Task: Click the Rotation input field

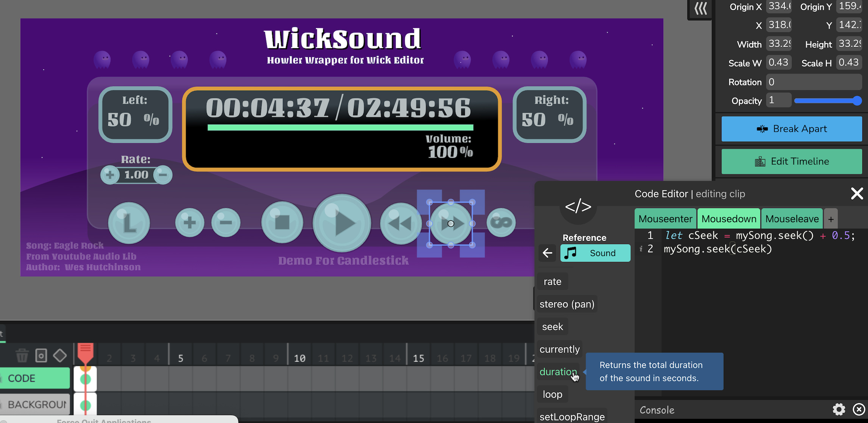Action: 814,82
